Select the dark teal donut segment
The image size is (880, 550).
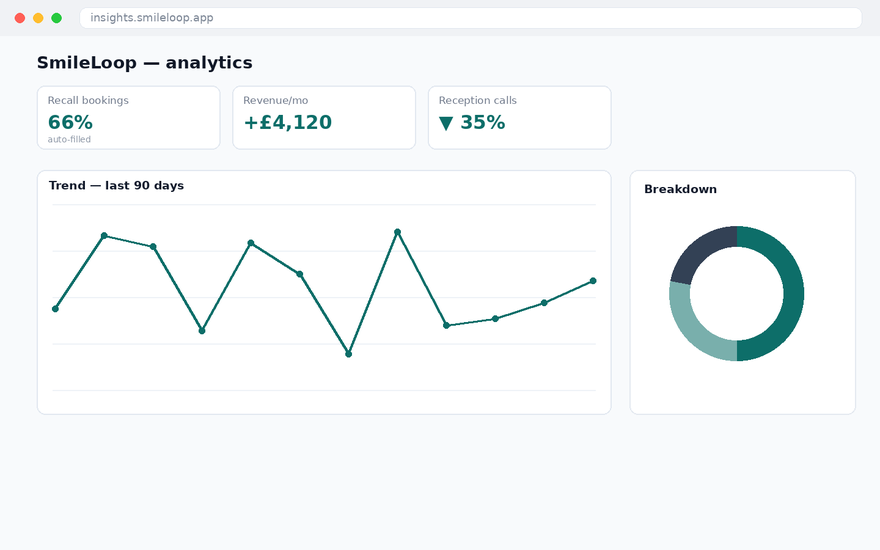tap(793, 294)
